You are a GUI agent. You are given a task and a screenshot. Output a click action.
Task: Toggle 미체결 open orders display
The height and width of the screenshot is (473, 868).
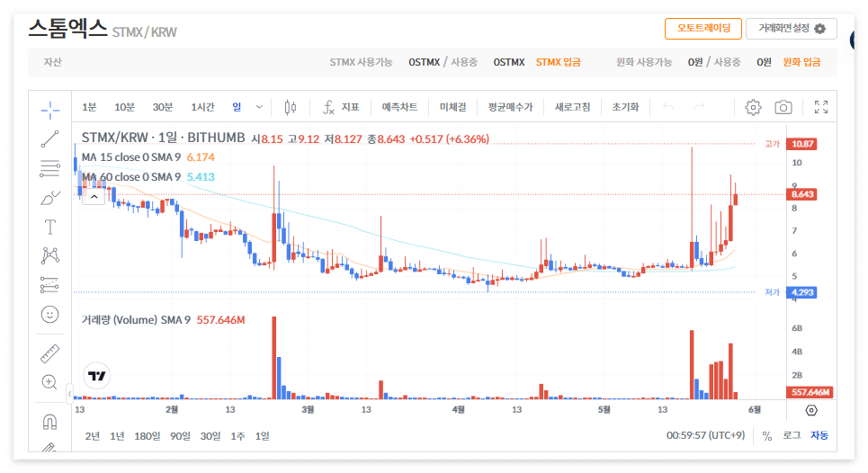coord(452,107)
